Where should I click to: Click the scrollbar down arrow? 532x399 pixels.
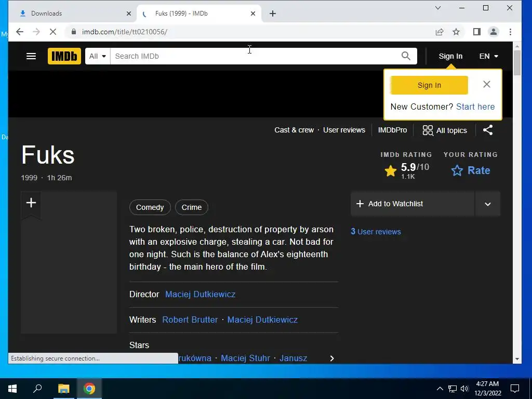click(517, 359)
